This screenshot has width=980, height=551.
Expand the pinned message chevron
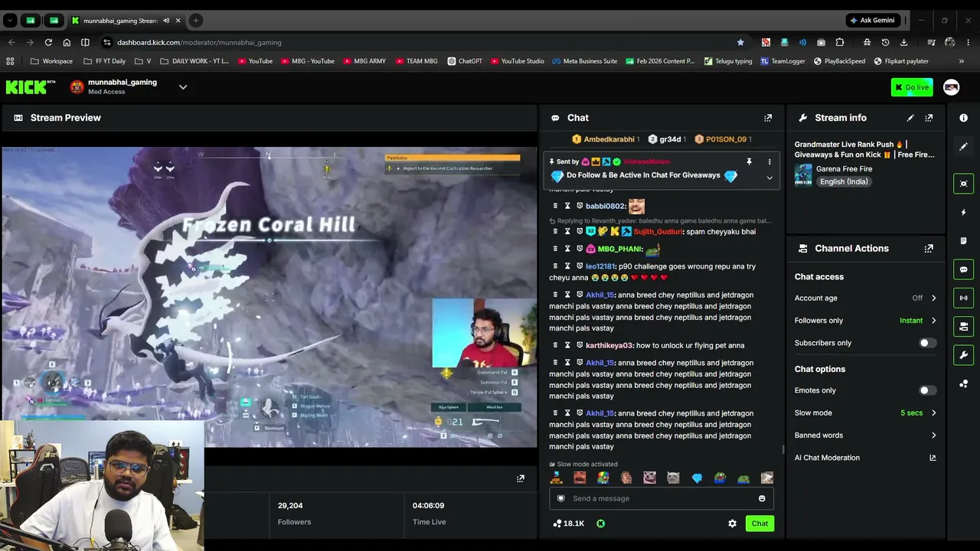[769, 178]
